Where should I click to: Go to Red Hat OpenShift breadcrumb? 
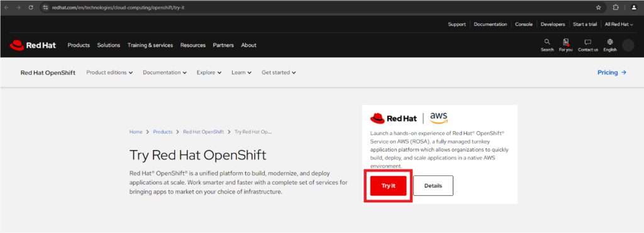click(x=203, y=132)
